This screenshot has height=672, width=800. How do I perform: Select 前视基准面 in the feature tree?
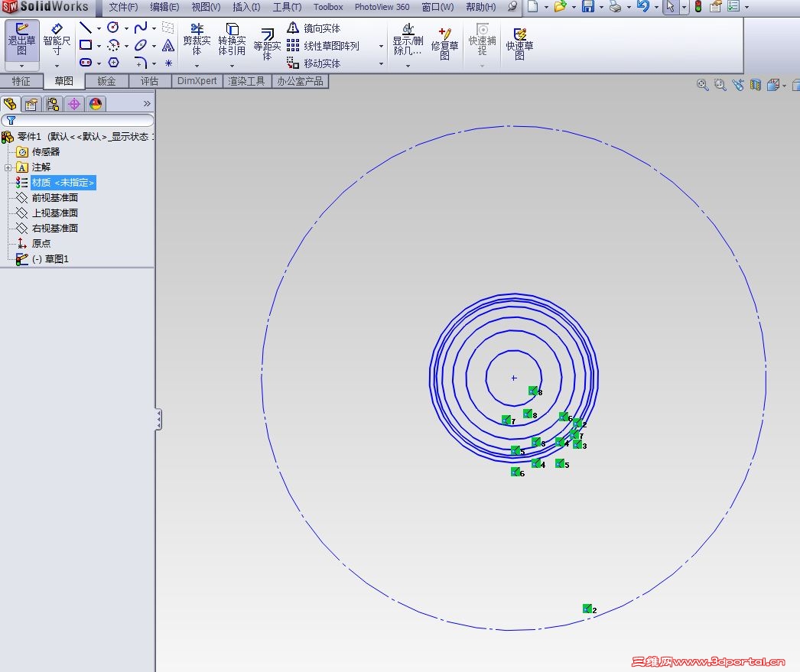pos(54,198)
